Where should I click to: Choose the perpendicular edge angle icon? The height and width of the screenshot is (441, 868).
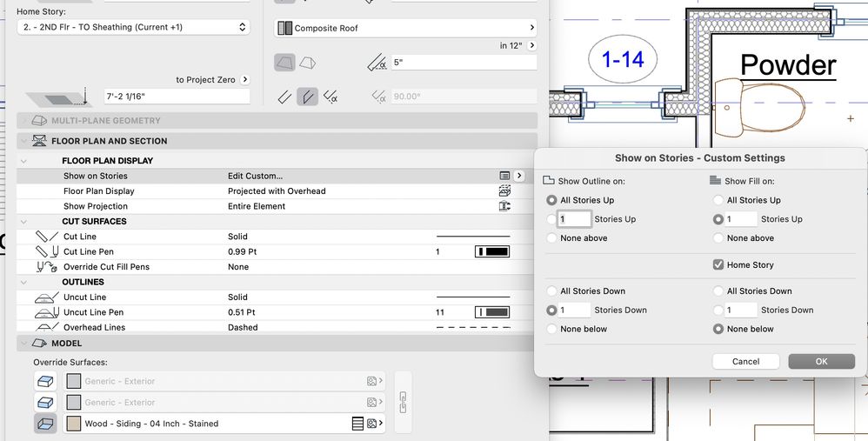284,97
